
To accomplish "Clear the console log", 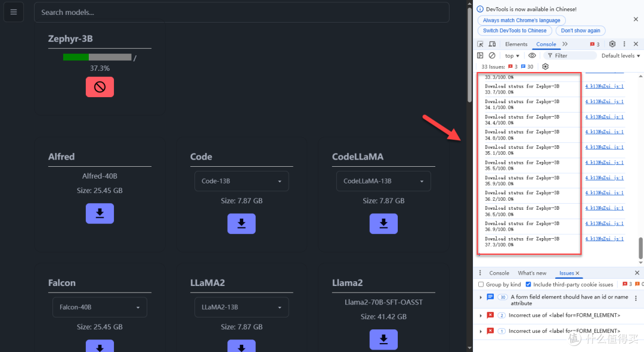I will pyautogui.click(x=492, y=55).
